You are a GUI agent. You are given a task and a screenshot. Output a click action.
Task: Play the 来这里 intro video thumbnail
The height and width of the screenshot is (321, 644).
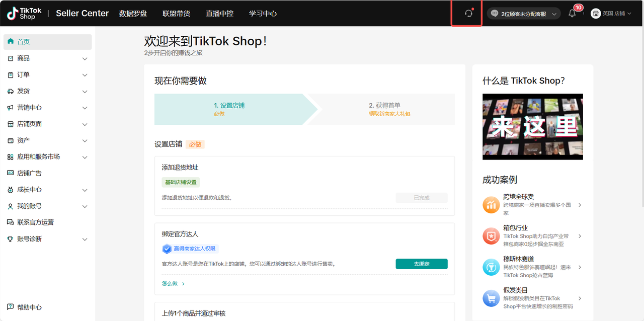pos(532,127)
